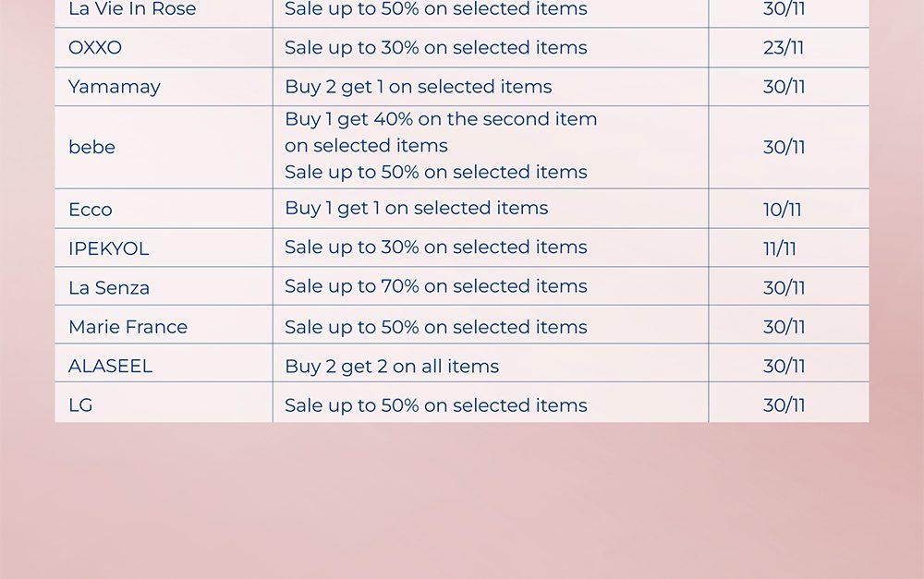924x579 pixels.
Task: Select Ecco's Buy 1 get 1 offer
Action: coord(416,209)
